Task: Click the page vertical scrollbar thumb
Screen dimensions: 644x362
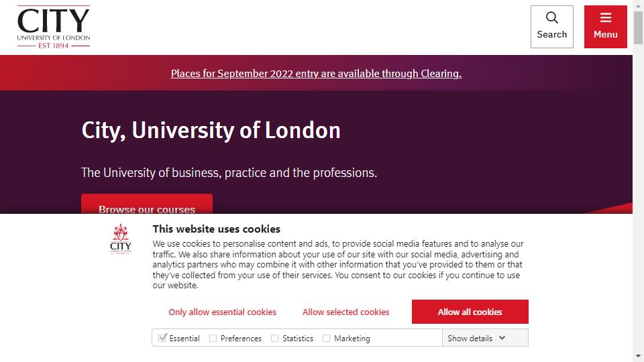Action: [x=638, y=27]
